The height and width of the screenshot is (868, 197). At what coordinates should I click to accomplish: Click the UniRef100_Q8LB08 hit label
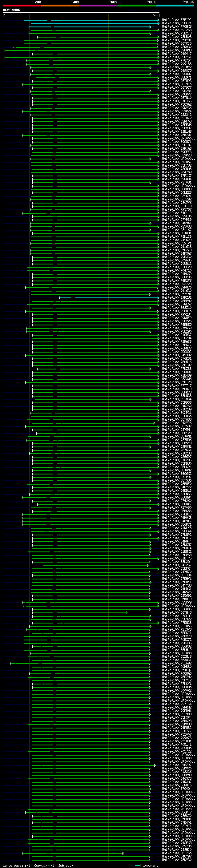click(x=177, y=37)
